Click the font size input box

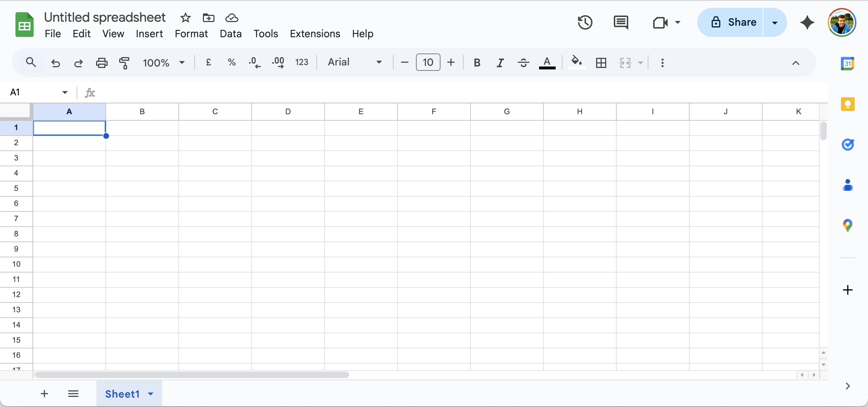pyautogui.click(x=428, y=62)
